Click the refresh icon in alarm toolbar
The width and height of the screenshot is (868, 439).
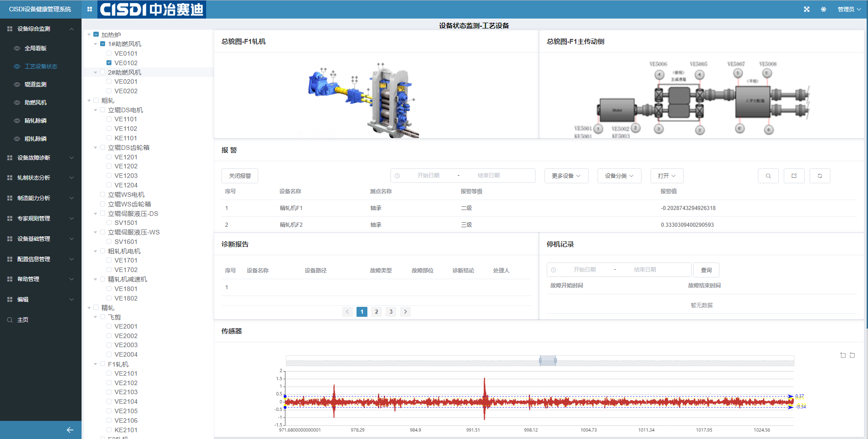tap(820, 176)
